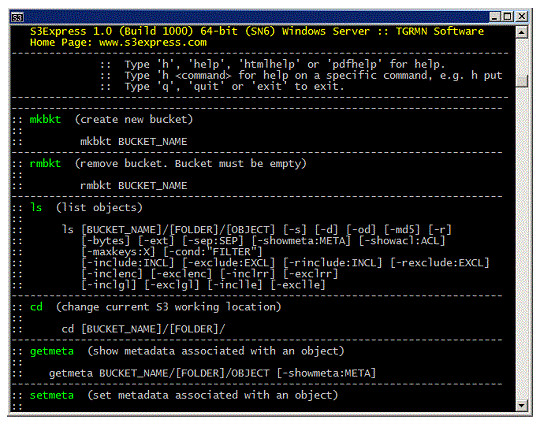
Task: Click the scrollbar up arrow
Action: click(x=522, y=33)
